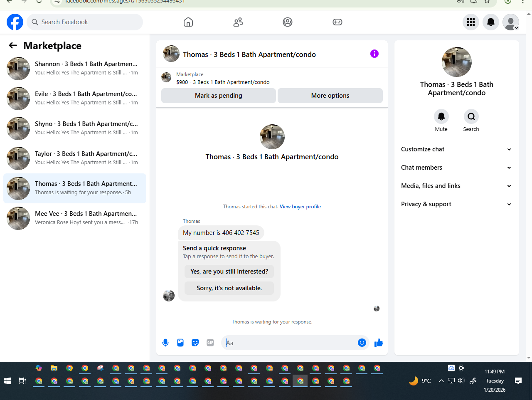The height and width of the screenshot is (400, 532).
Task: Click Thomas's avatar in the chat header
Action: point(171,54)
